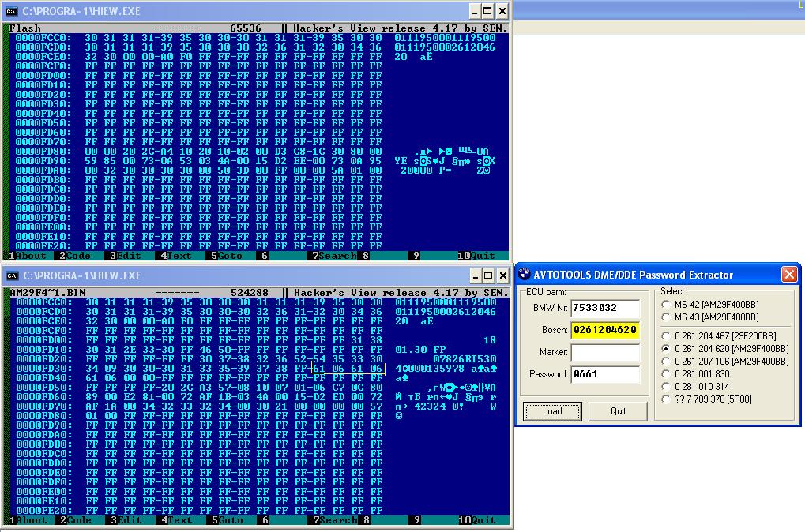Click the empty Marker field
Viewport: 805px width, 532px height.
pyautogui.click(x=605, y=352)
